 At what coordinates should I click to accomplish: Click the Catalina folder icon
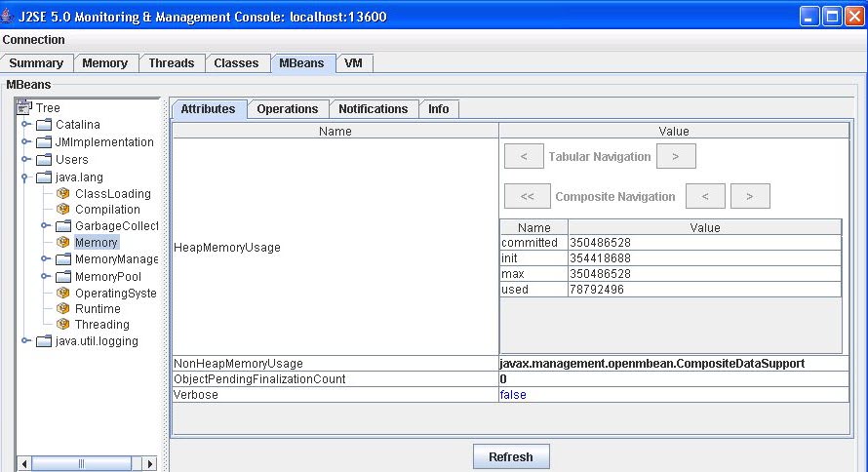[x=44, y=125]
